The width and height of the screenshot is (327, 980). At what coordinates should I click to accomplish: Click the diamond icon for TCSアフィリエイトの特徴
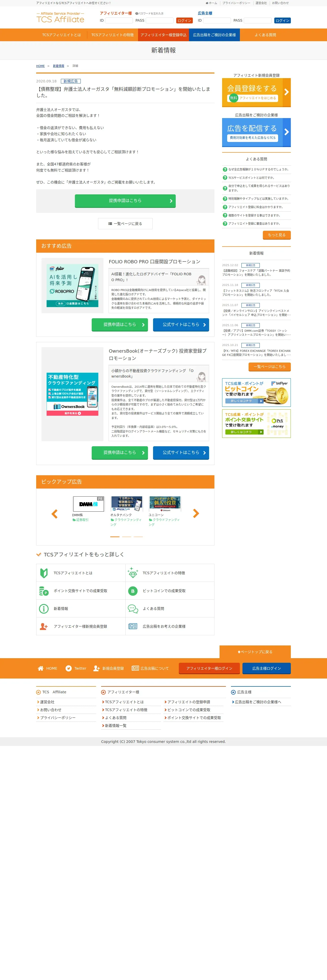(x=133, y=573)
